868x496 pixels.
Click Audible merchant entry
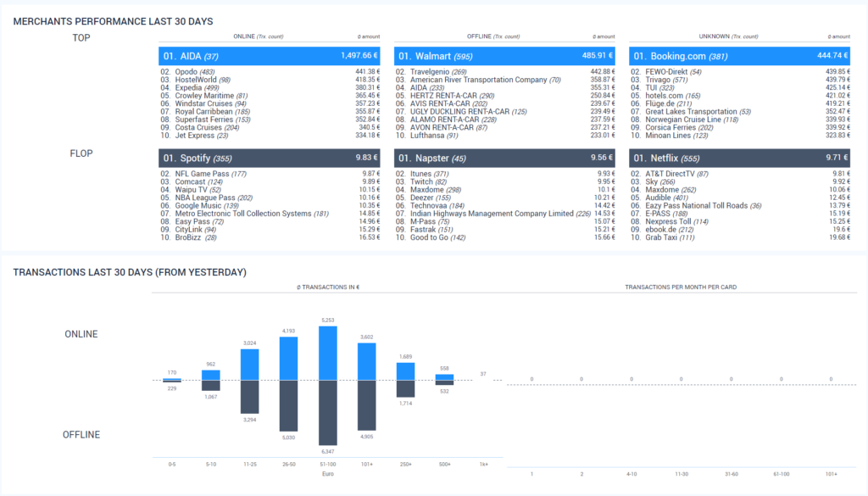[739, 198]
